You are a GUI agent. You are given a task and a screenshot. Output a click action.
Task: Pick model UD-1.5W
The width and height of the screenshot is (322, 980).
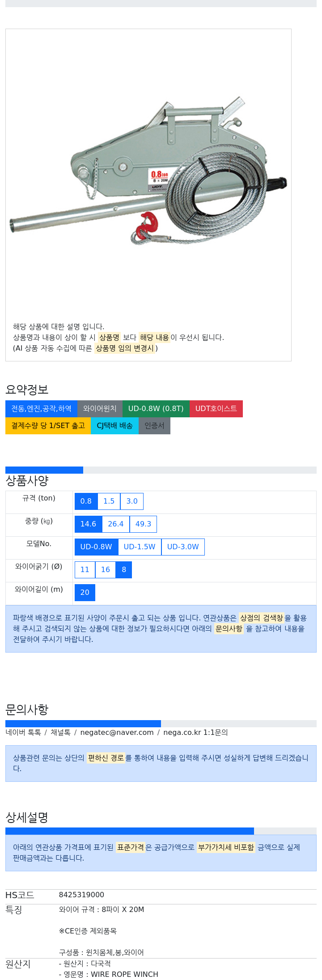[x=140, y=547]
